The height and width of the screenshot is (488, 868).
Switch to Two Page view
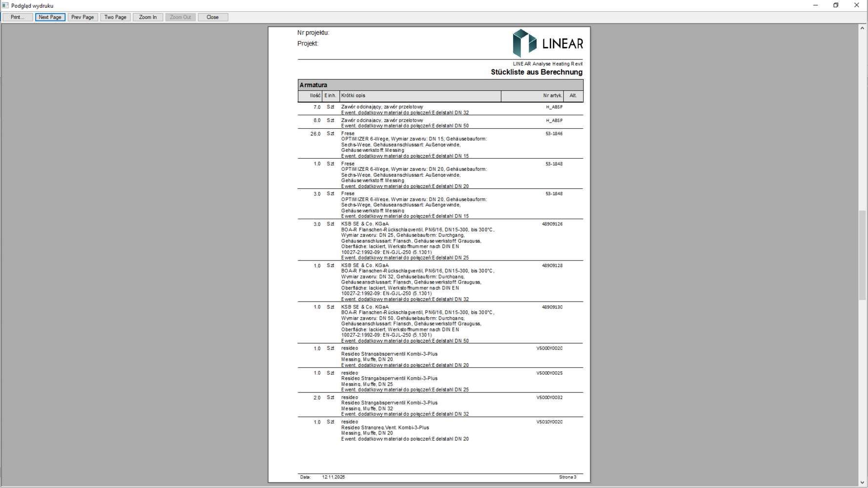[115, 17]
